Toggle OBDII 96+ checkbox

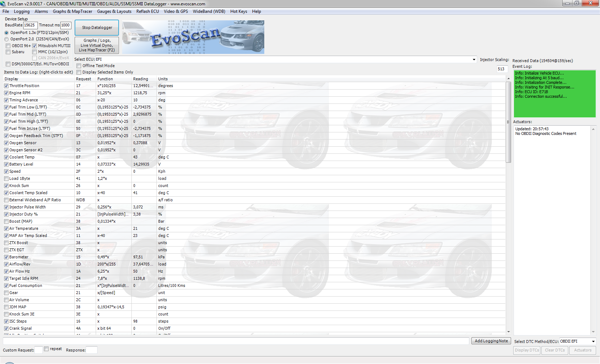[8, 46]
